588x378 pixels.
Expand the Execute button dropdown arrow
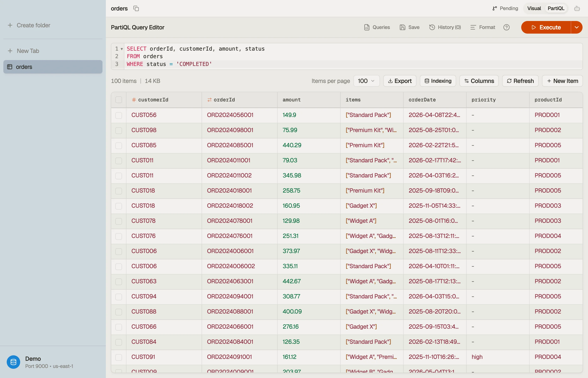577,27
